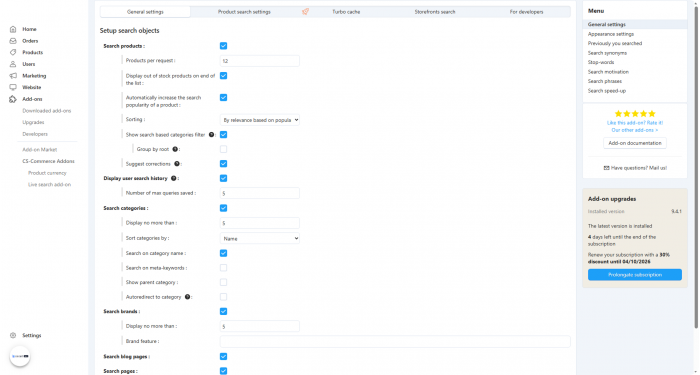Click the Users person icon

(13, 64)
